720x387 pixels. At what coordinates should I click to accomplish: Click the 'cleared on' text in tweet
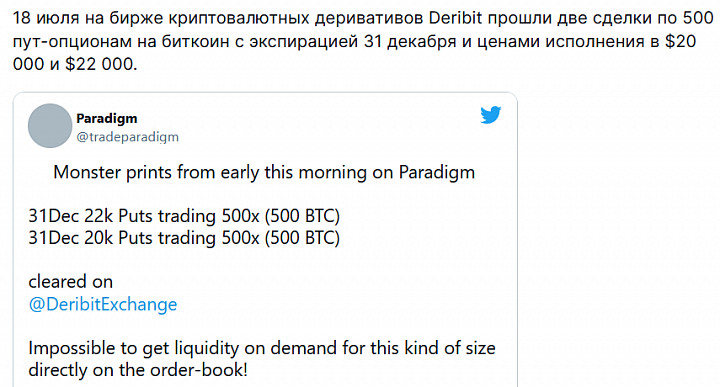(x=71, y=281)
